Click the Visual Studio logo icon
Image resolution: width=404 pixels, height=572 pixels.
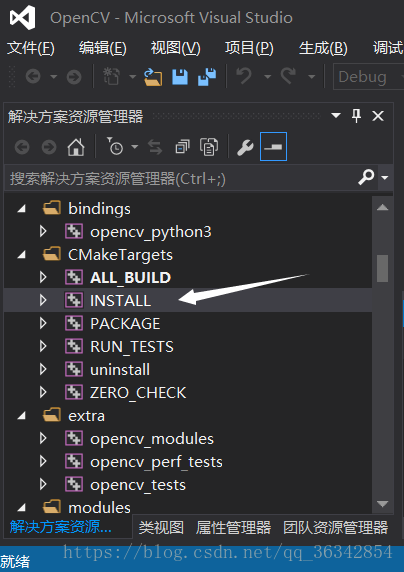pyautogui.click(x=23, y=17)
